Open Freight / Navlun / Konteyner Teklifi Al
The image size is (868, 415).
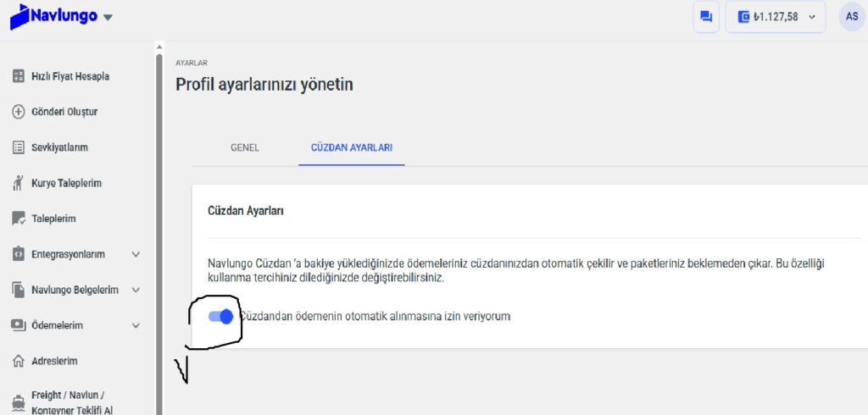click(x=72, y=403)
